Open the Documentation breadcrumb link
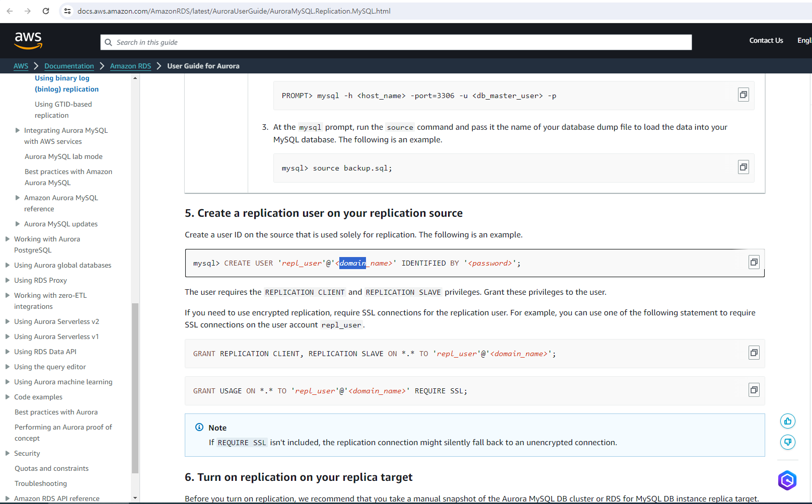 coord(69,66)
